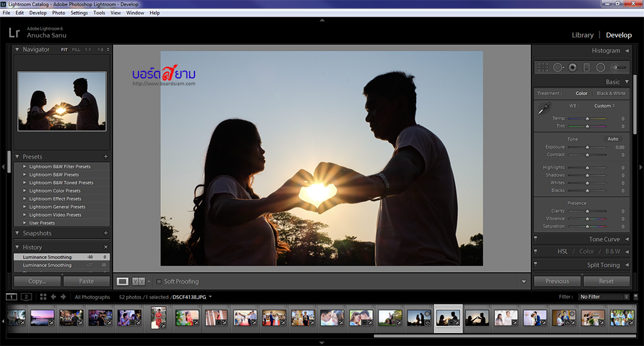Select the Spot Removal tool
The width and height of the screenshot is (644, 346).
click(x=558, y=67)
